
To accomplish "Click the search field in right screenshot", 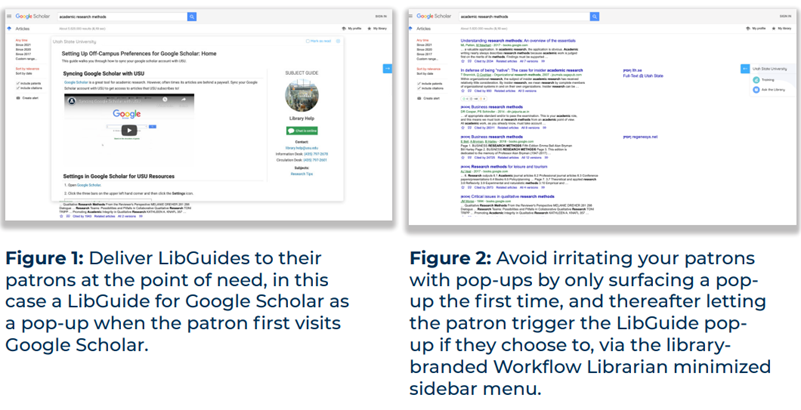I will tap(524, 17).
